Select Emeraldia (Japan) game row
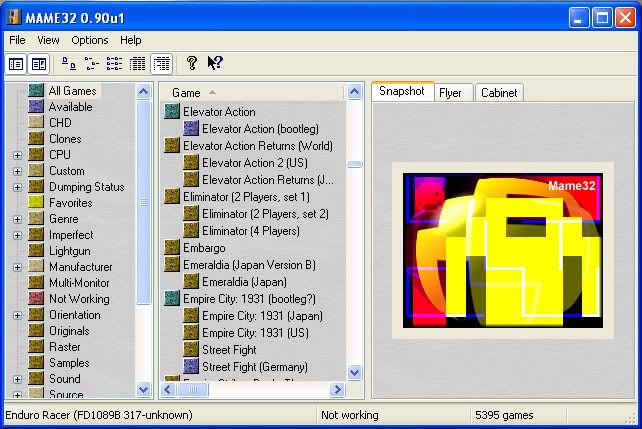642x429 pixels. [244, 282]
